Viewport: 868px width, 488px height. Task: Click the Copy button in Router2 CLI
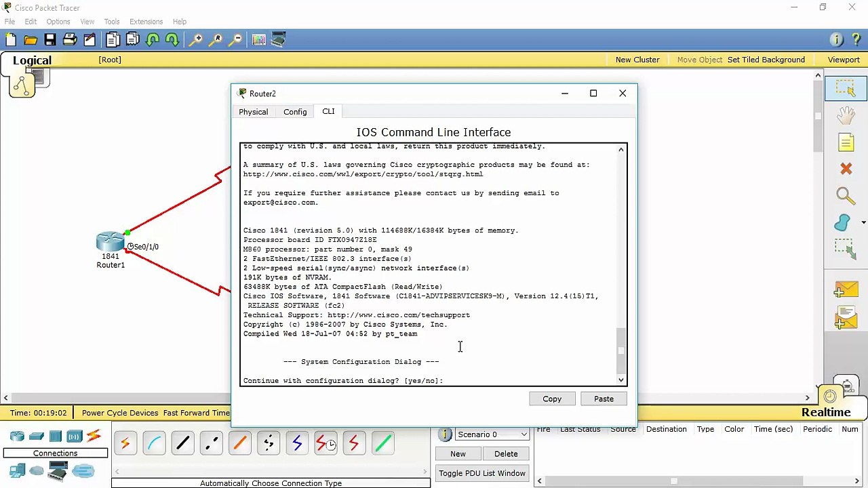pos(552,399)
